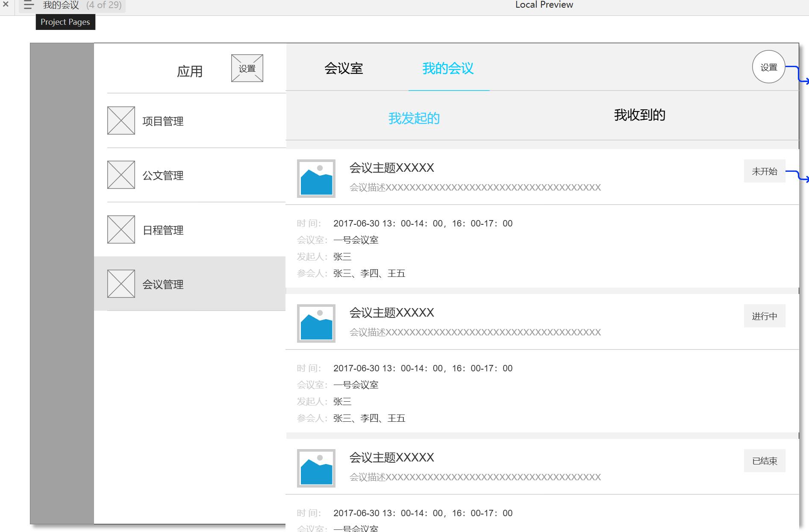Open the first 会议主题XXXXX title
The width and height of the screenshot is (809, 532).
[391, 168]
